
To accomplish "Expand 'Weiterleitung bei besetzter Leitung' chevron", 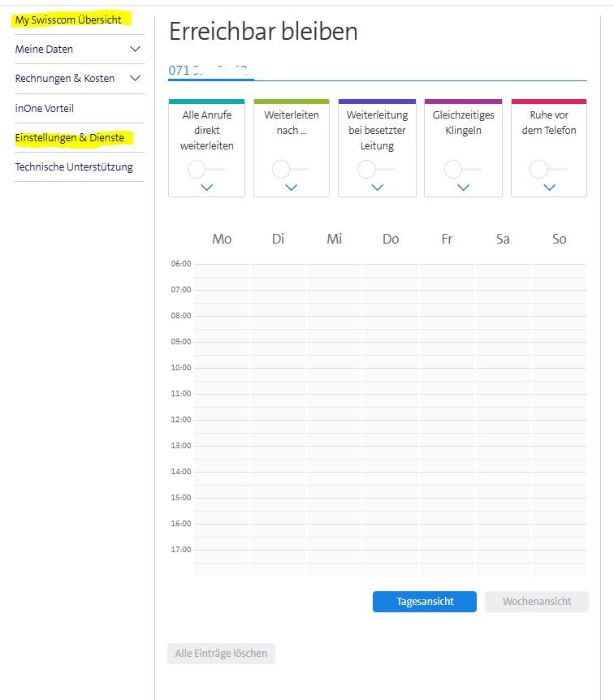I will pyautogui.click(x=377, y=188).
